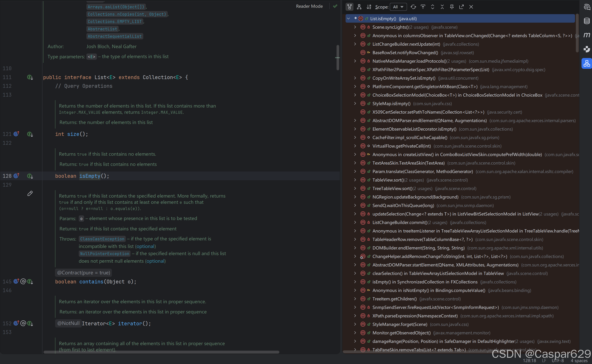Expand the Scene.syncLights() node
Viewport: 592px width, 364px height.
[x=355, y=27]
